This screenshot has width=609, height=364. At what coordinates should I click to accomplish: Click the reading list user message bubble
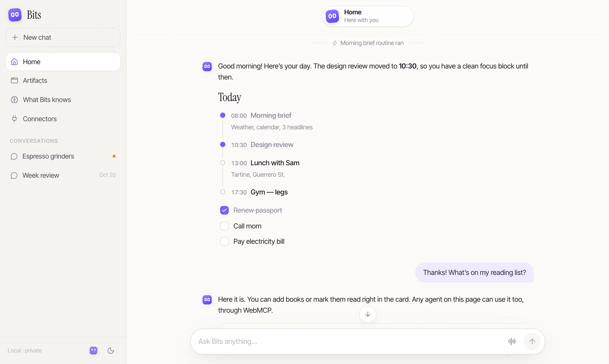point(474,273)
